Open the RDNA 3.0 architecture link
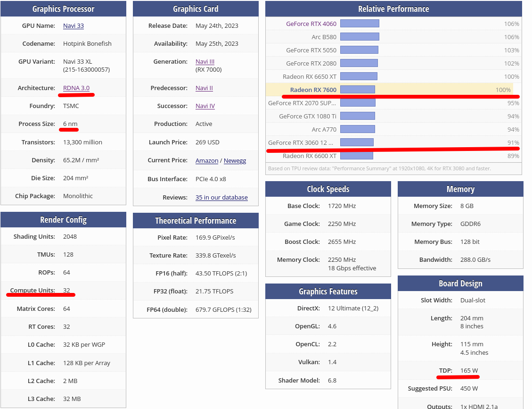Screen dimensions: 532x409 (x=76, y=88)
